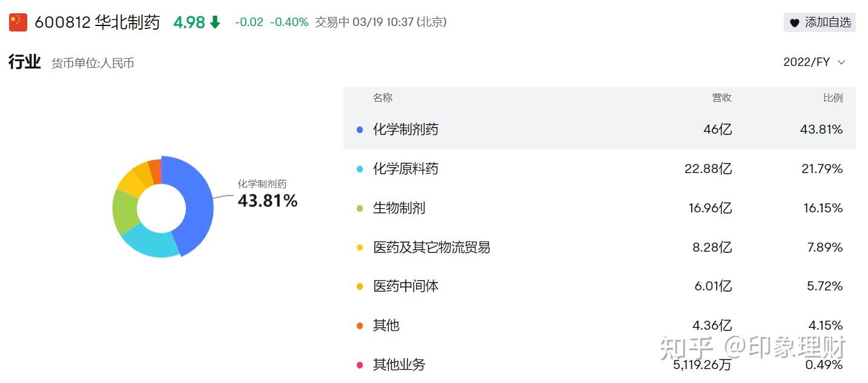Select the 化学制剂药 table row
868x383 pixels.
pos(599,129)
